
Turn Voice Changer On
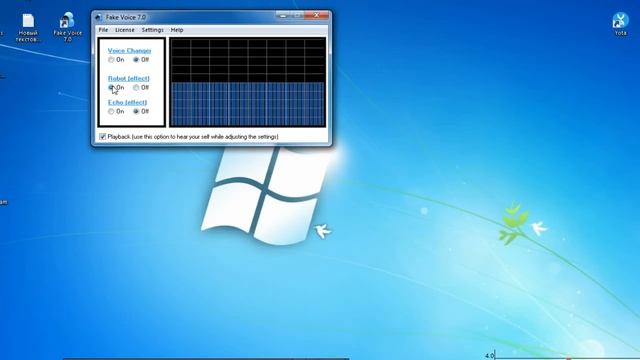111,60
